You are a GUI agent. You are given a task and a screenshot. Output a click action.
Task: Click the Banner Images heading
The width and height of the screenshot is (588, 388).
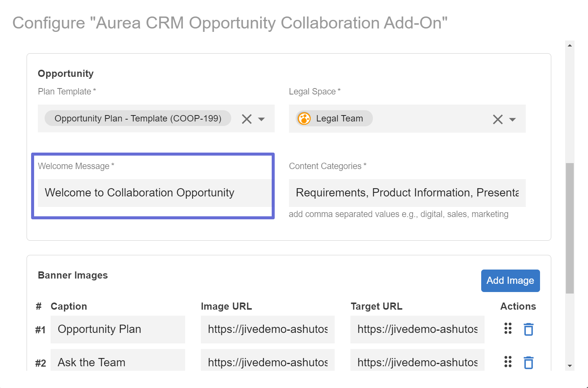(x=73, y=275)
